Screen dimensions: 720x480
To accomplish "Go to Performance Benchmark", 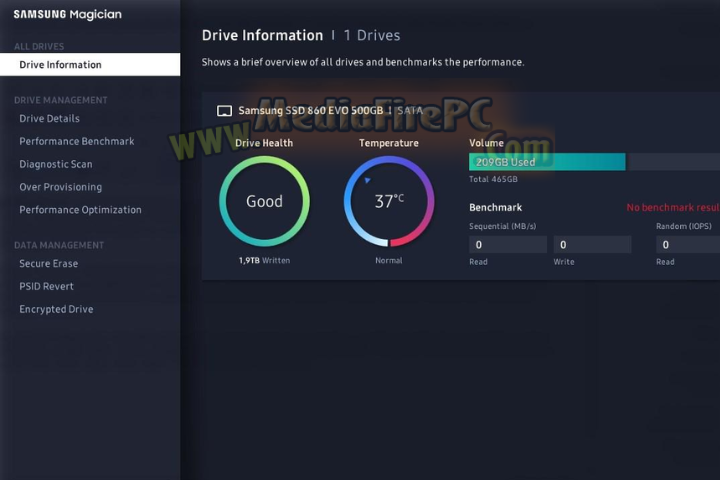I will 77,141.
